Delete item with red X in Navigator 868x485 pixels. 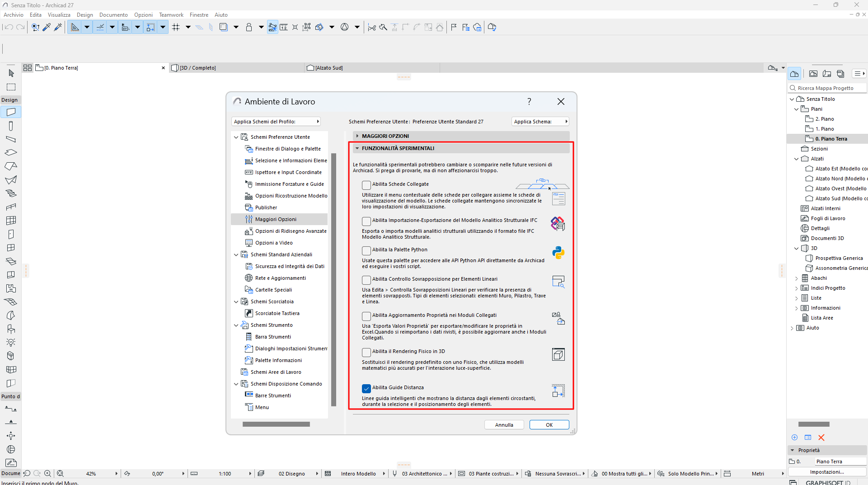[821, 438]
